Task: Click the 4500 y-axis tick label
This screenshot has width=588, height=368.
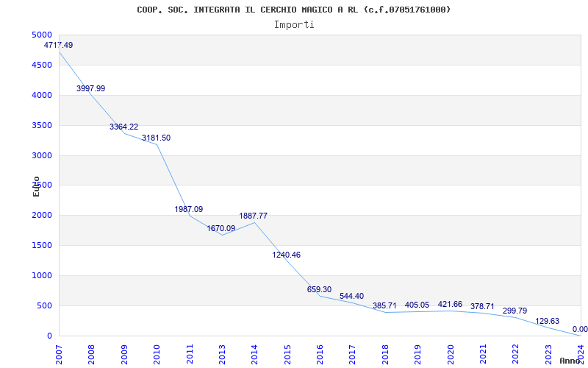Action: click(x=42, y=65)
